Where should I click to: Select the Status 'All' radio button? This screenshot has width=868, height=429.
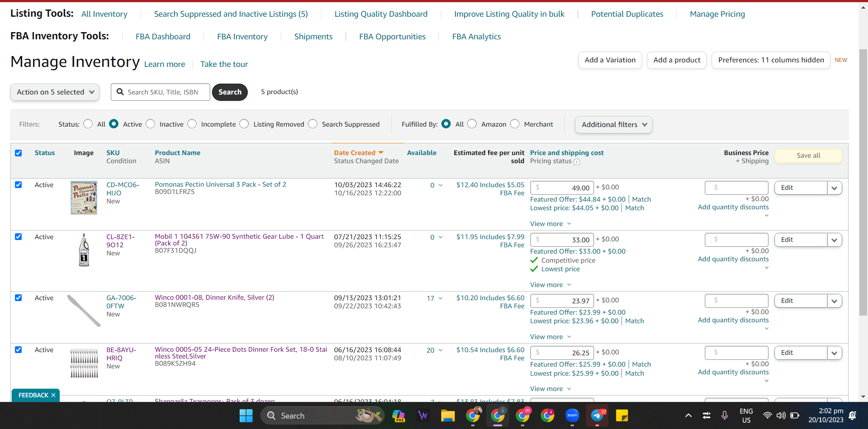point(88,124)
